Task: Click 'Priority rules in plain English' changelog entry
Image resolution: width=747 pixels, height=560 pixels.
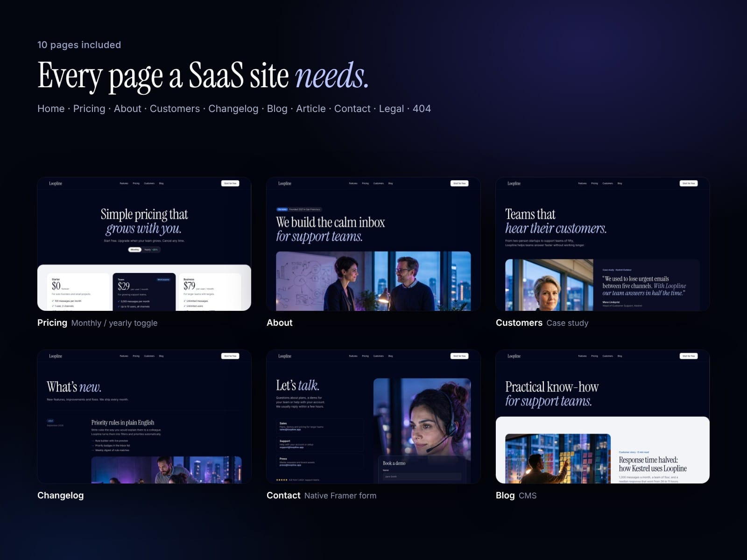Action: click(123, 422)
